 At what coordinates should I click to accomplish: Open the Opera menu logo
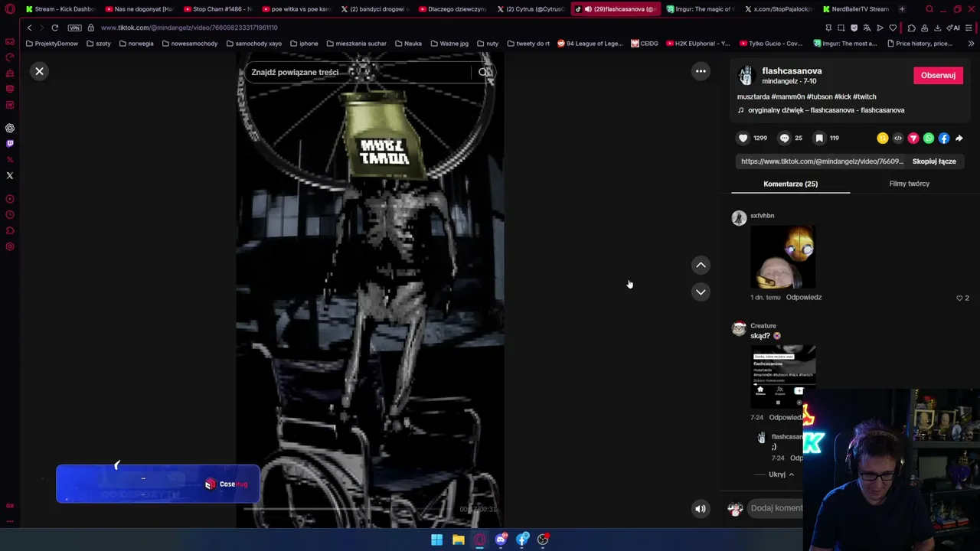[10, 9]
